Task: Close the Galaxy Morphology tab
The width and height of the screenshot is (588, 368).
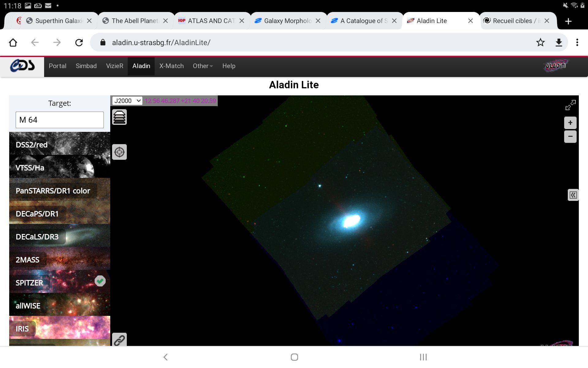Action: click(x=318, y=21)
